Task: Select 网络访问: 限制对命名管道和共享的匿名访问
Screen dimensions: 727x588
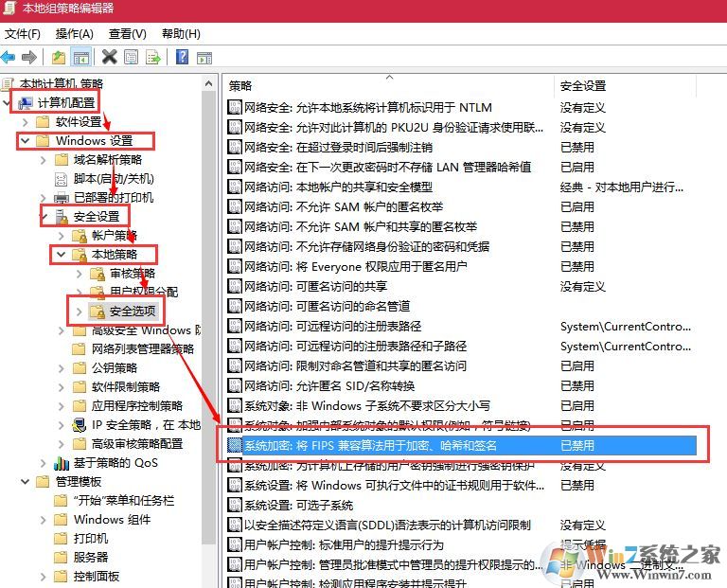Action: (355, 365)
